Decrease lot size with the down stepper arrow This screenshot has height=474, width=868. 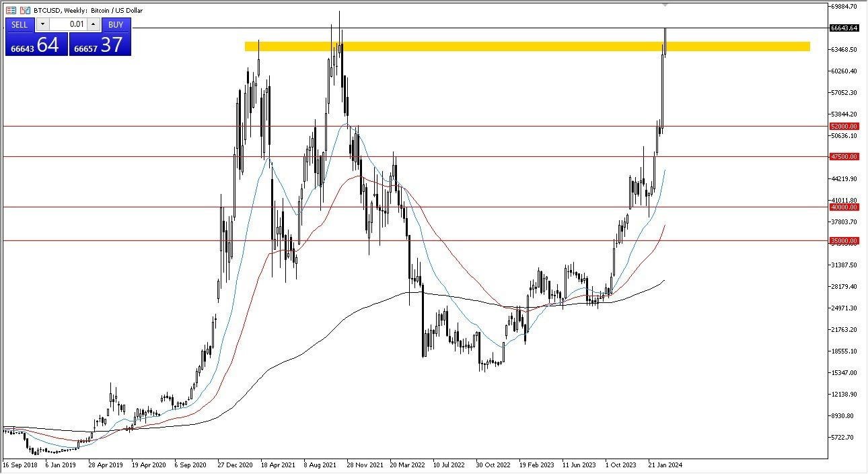pos(42,24)
